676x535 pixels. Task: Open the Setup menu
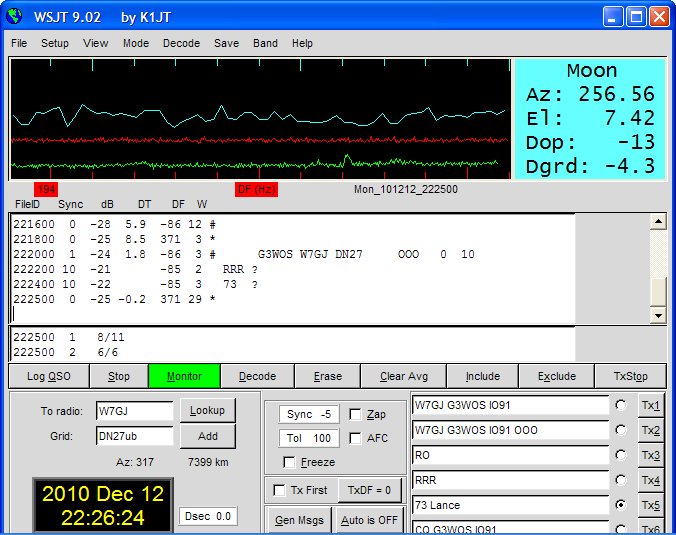(x=55, y=43)
